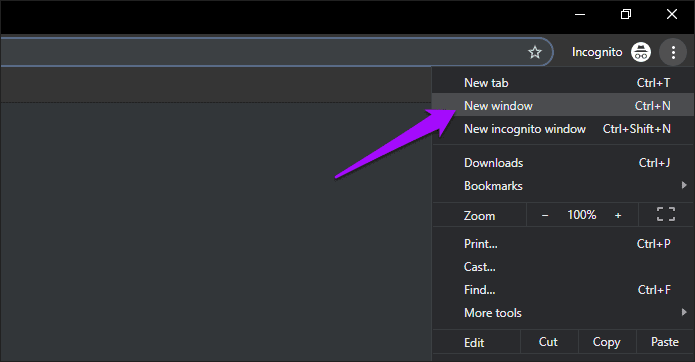Open Downloads from the menu
Screen dimensions: 695x362
563,163
